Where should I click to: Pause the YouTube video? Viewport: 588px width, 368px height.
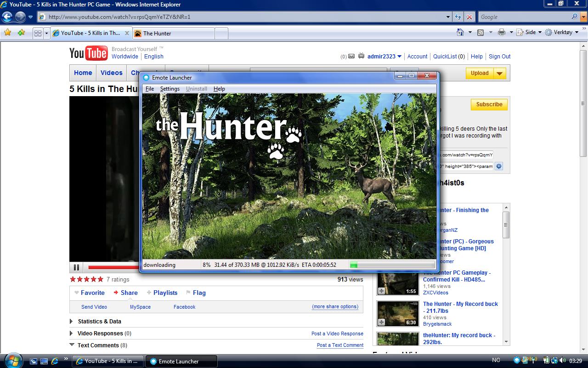click(76, 267)
